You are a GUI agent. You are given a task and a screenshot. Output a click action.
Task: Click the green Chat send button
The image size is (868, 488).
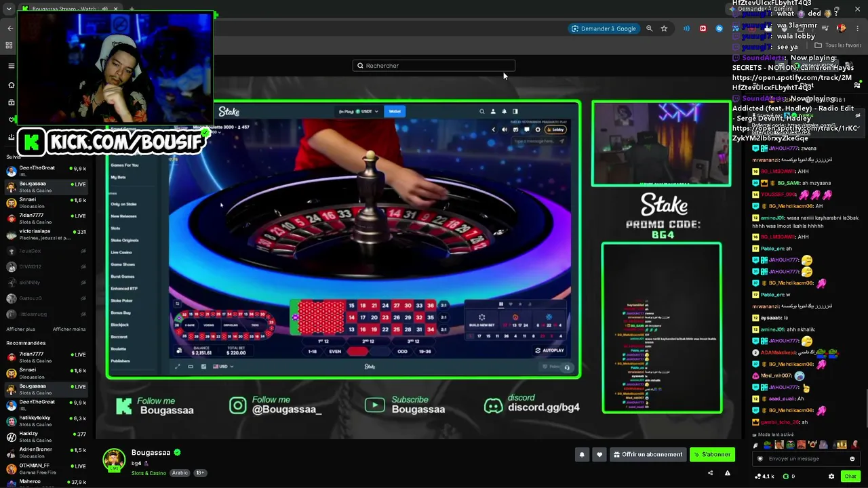850,476
